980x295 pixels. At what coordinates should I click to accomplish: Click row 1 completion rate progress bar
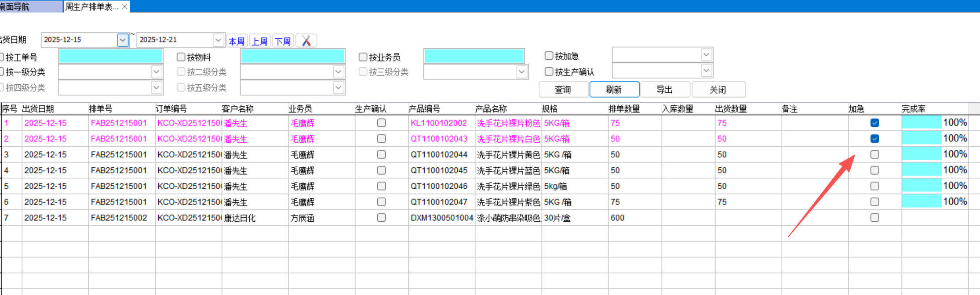[922, 123]
